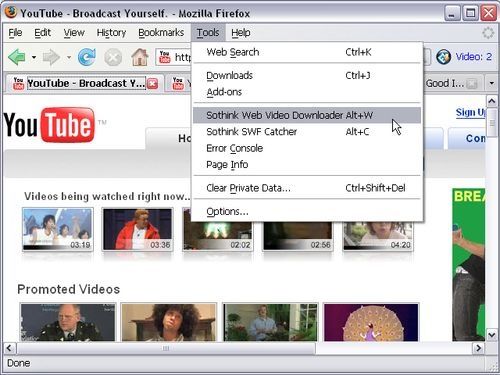The width and height of the screenshot is (500, 375).
Task: Click the YouTube logo
Action: tap(50, 125)
